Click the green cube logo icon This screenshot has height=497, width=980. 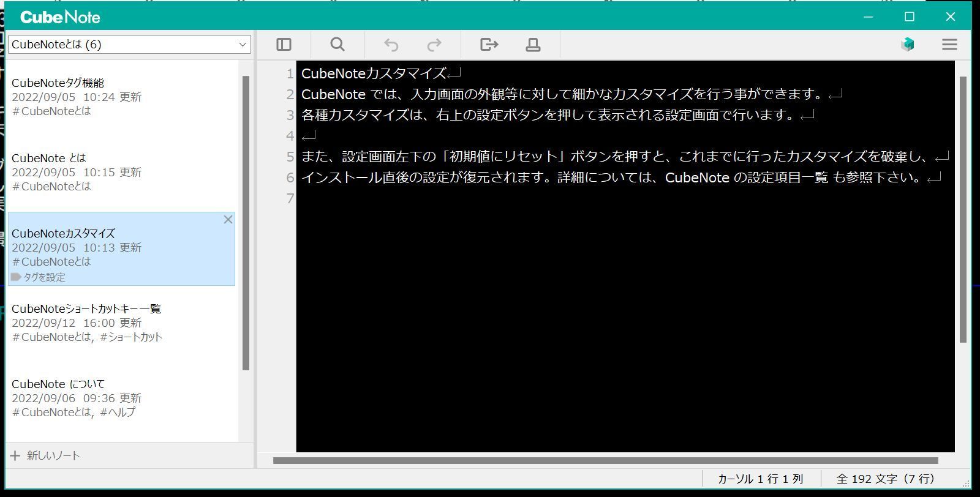coord(908,44)
